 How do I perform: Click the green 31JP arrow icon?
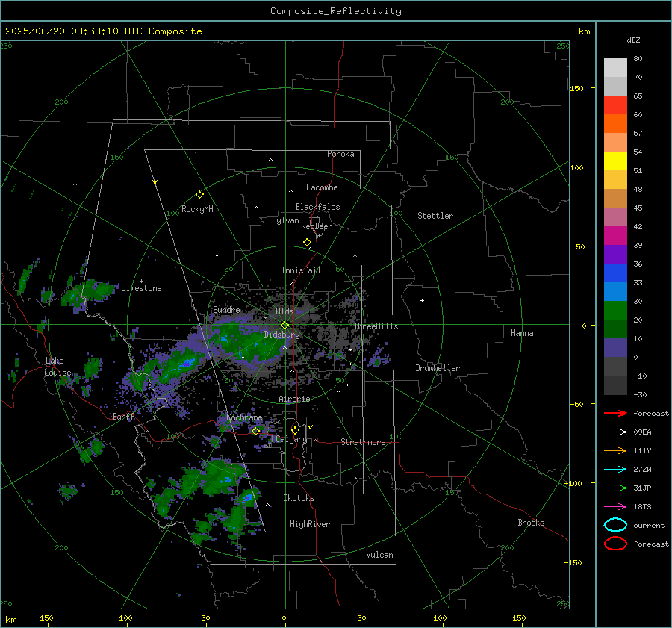pos(615,488)
